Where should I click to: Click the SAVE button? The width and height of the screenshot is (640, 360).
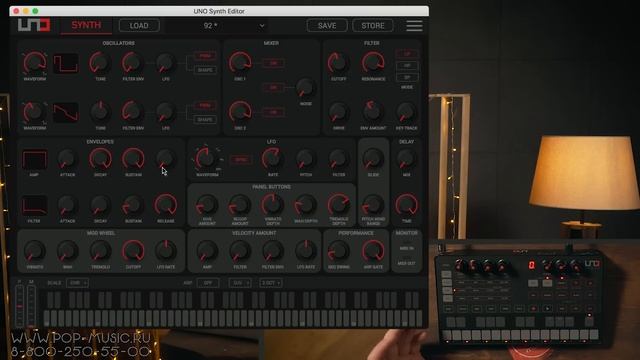pyautogui.click(x=327, y=26)
